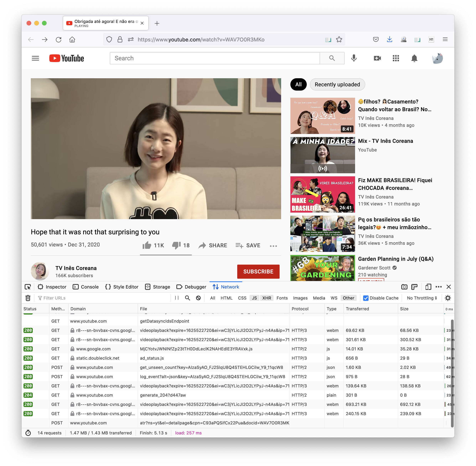Clear network requests with trash icon
Screen dimensions: 476x466
coord(28,298)
